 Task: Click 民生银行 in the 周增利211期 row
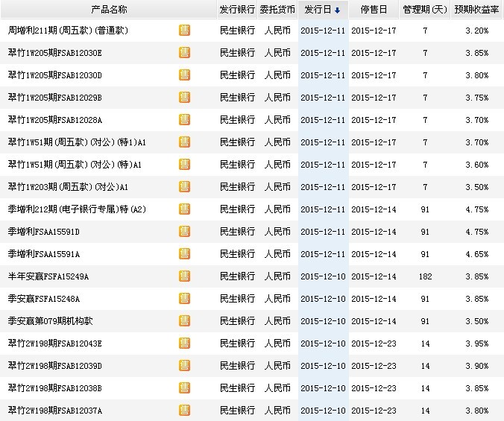tap(237, 31)
